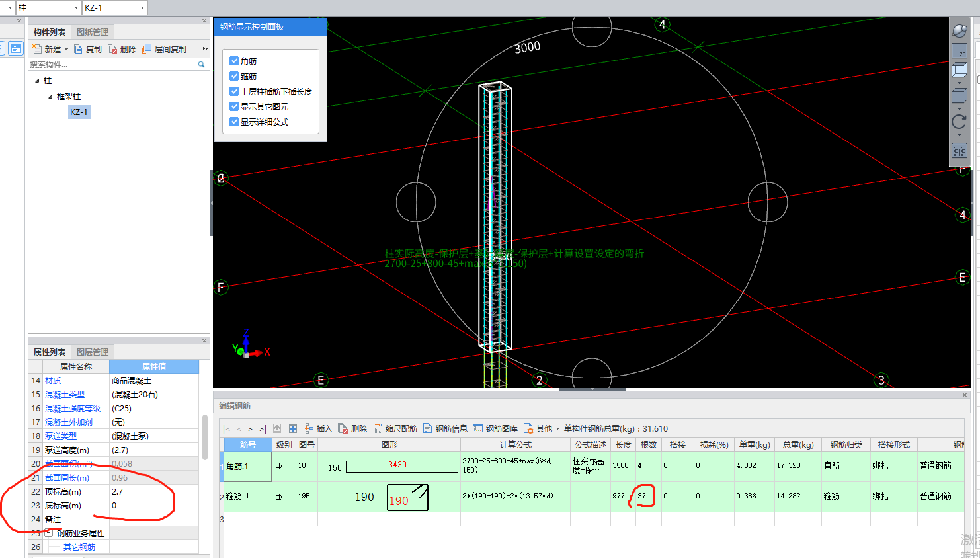
Task: Collapse the 钢筋业务属性 group
Action: [48, 533]
